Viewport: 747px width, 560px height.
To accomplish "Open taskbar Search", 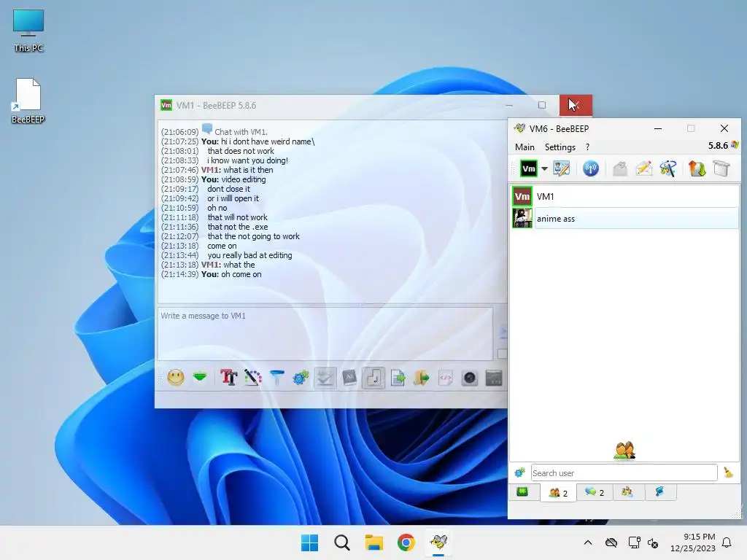I will 341,542.
